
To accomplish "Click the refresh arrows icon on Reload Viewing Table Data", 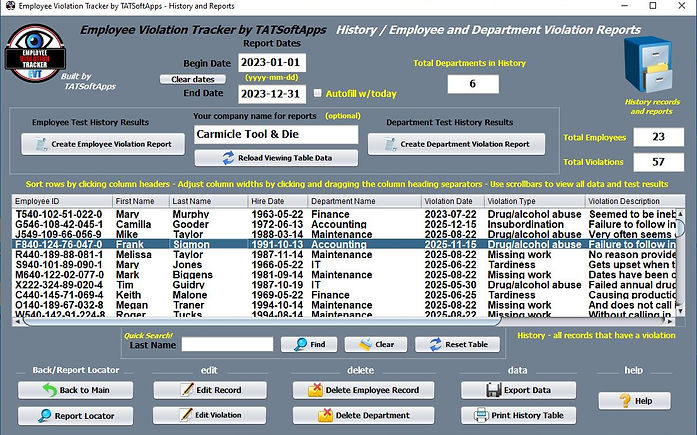I will [x=228, y=158].
